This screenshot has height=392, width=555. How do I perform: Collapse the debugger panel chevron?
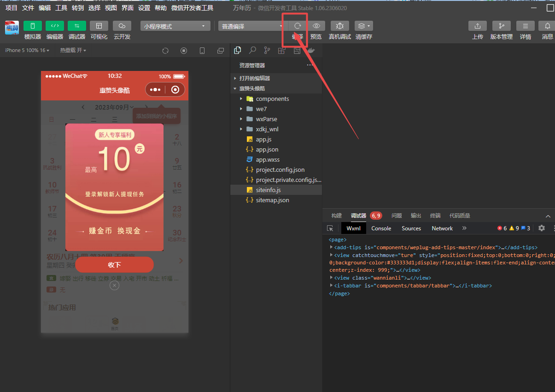coord(548,216)
